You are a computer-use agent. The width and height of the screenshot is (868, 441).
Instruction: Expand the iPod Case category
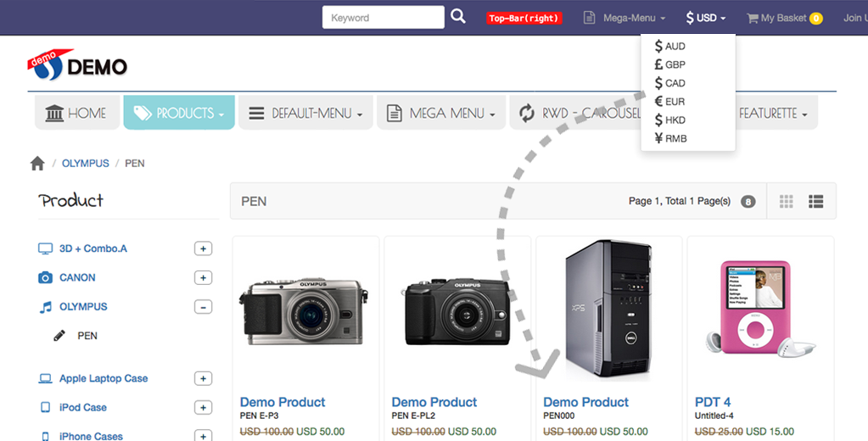click(x=203, y=408)
